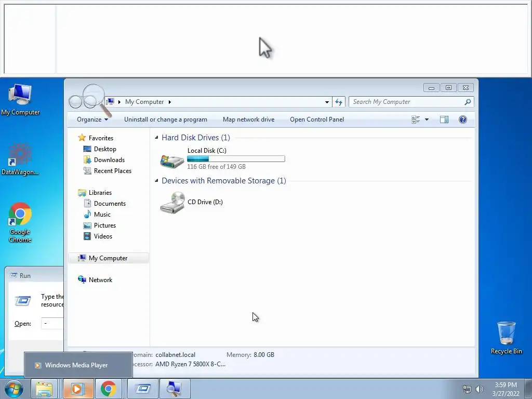Click Hard Disk Drives (1) header
Viewport: 532px width, 399px height.
(x=196, y=137)
